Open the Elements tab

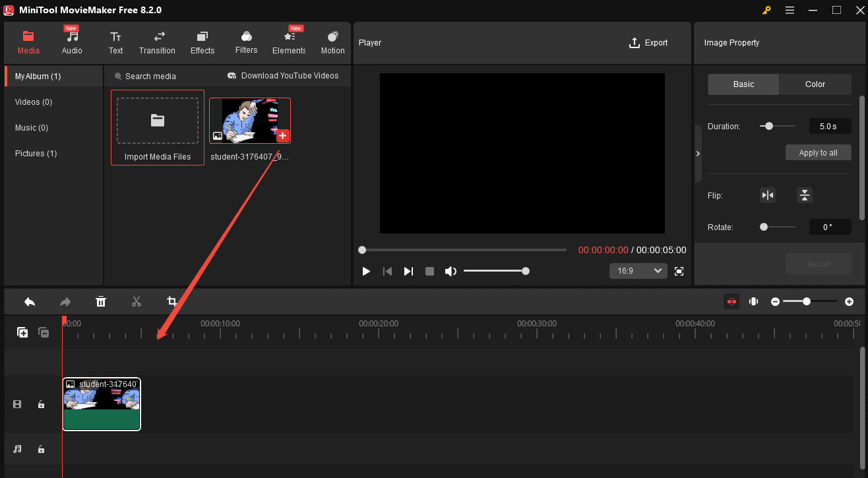(289, 43)
